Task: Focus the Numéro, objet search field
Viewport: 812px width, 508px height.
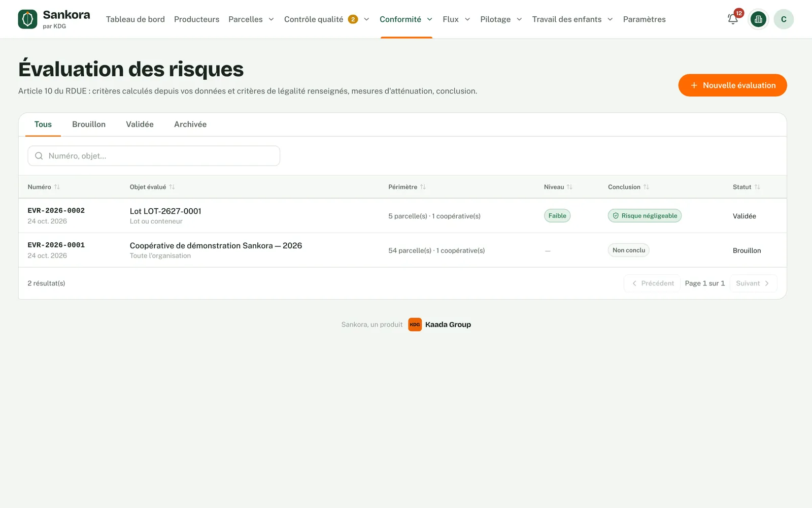Action: pos(154,156)
